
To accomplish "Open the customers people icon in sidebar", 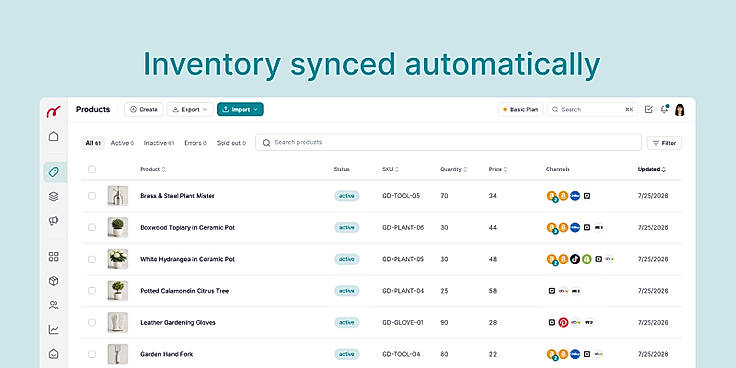I will click(54, 306).
